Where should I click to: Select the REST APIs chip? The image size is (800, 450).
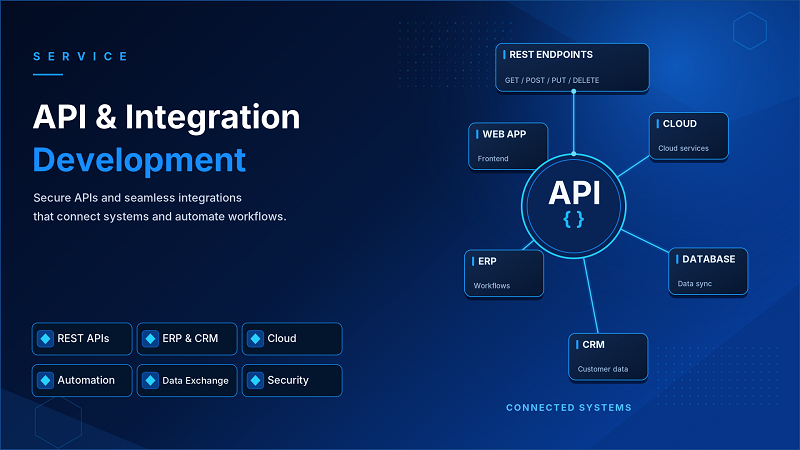click(x=82, y=339)
